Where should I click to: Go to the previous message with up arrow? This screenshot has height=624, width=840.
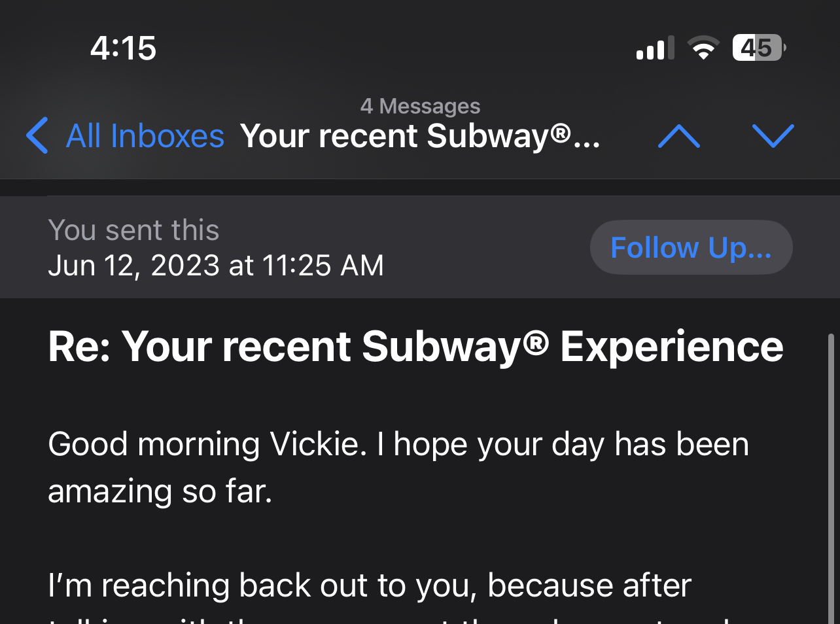pos(678,136)
